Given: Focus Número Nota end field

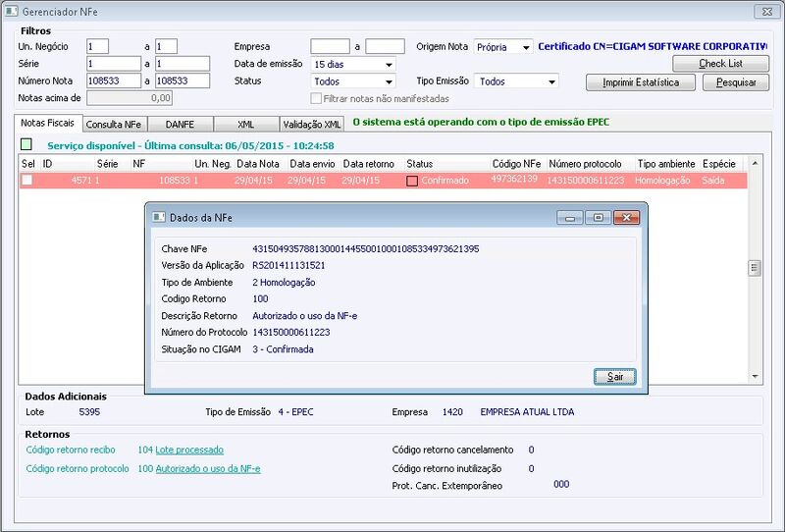Looking at the screenshot, I should coord(183,80).
